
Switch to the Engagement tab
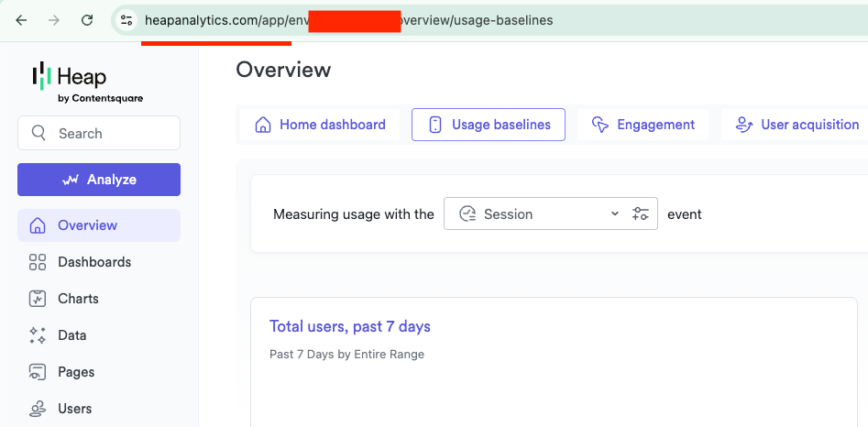[x=643, y=125]
